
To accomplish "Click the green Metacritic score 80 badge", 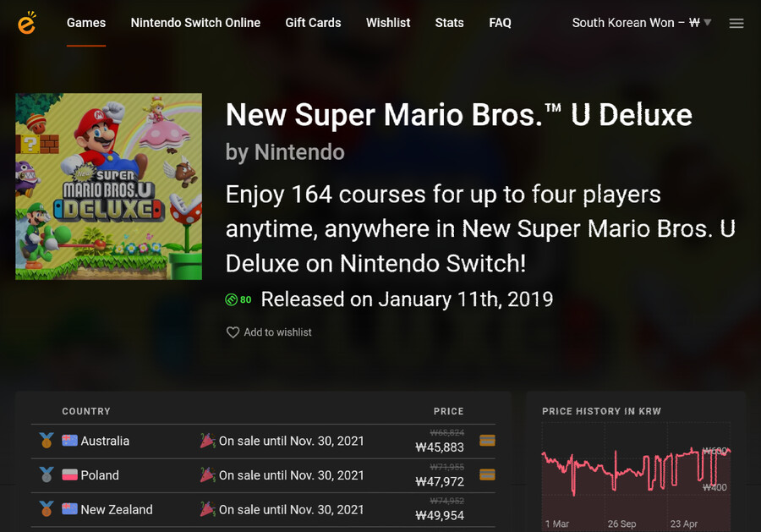I will point(238,299).
